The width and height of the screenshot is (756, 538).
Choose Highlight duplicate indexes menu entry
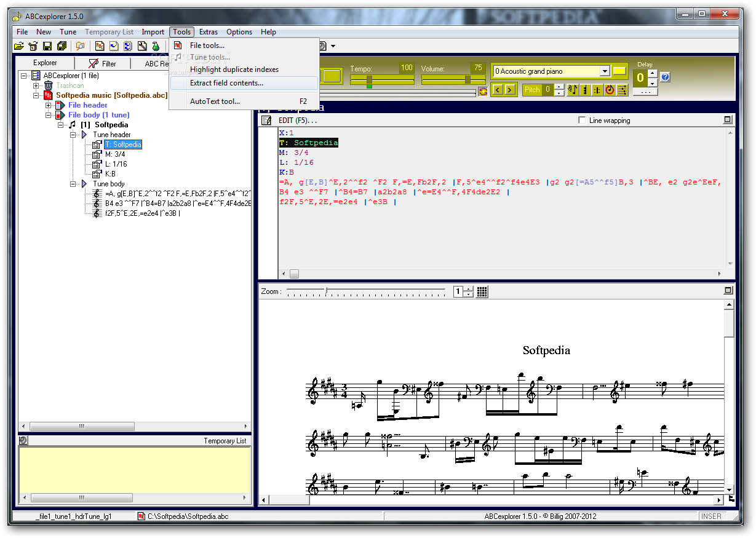tap(244, 69)
